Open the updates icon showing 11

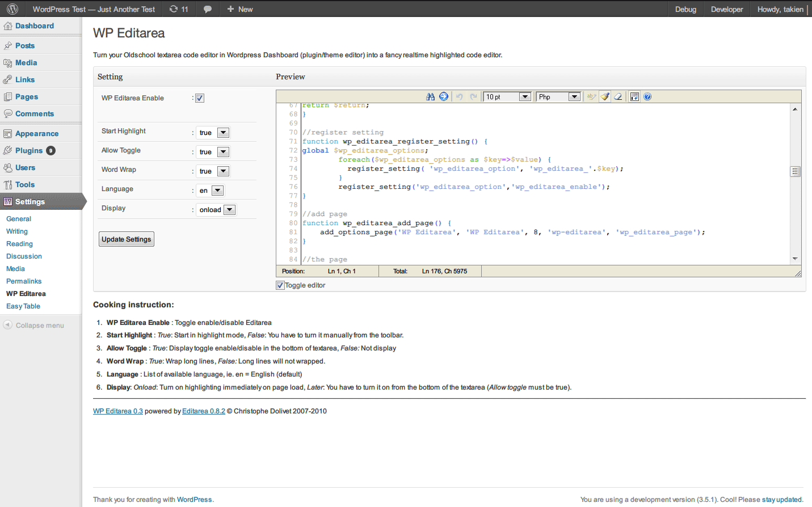179,9
